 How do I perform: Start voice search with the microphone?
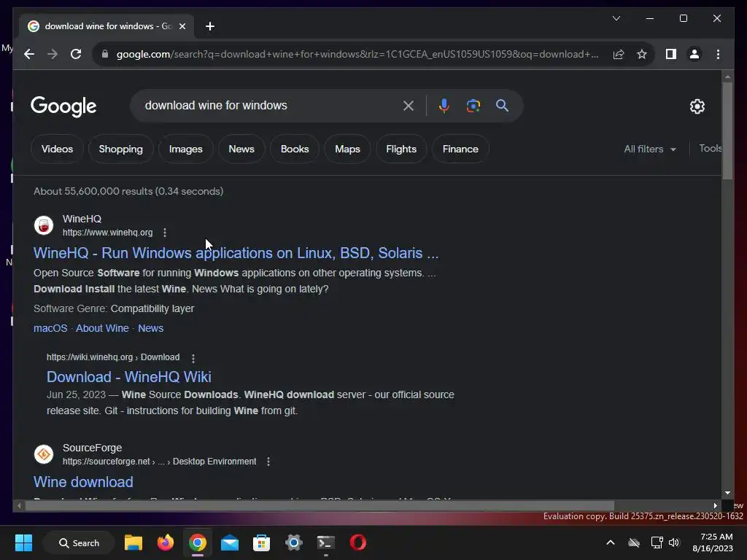(x=444, y=106)
